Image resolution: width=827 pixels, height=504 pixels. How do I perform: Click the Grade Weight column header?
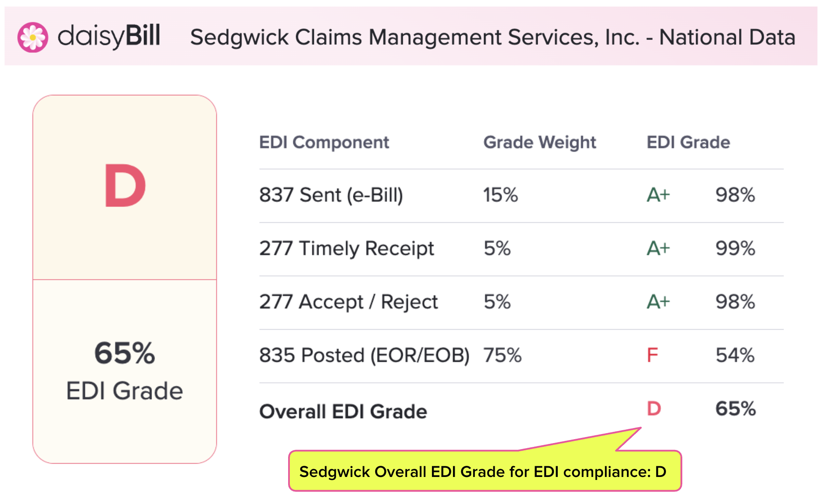point(539,143)
